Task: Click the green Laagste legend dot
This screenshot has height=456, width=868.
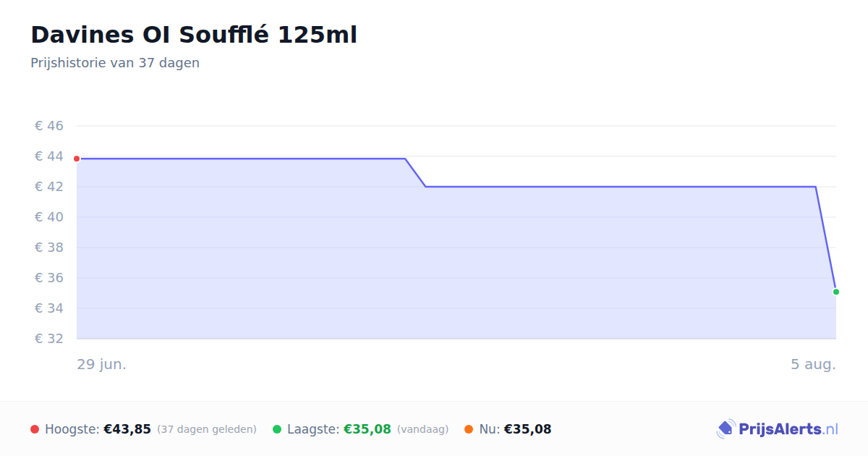Action: (x=277, y=429)
